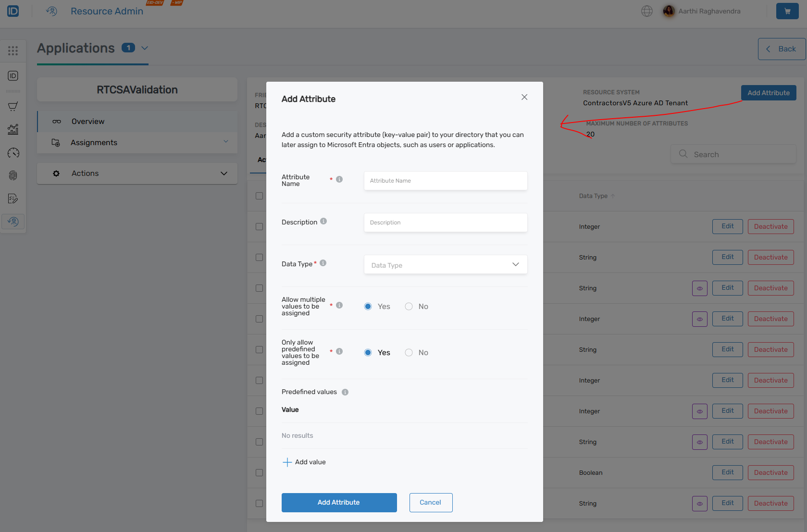Select the ID badge icon in sidebar
Image resolution: width=807 pixels, height=532 pixels.
click(x=13, y=75)
